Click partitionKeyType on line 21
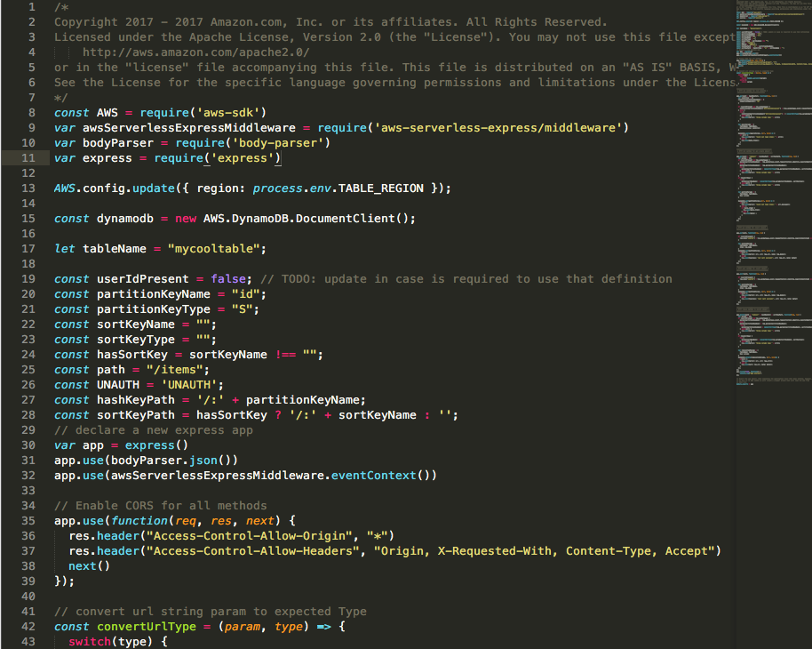This screenshot has width=812, height=649. 154,309
